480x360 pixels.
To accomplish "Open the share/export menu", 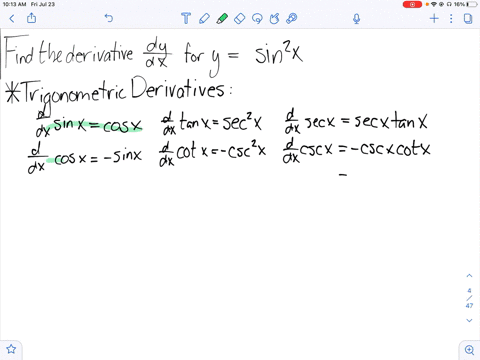I will point(31,18).
